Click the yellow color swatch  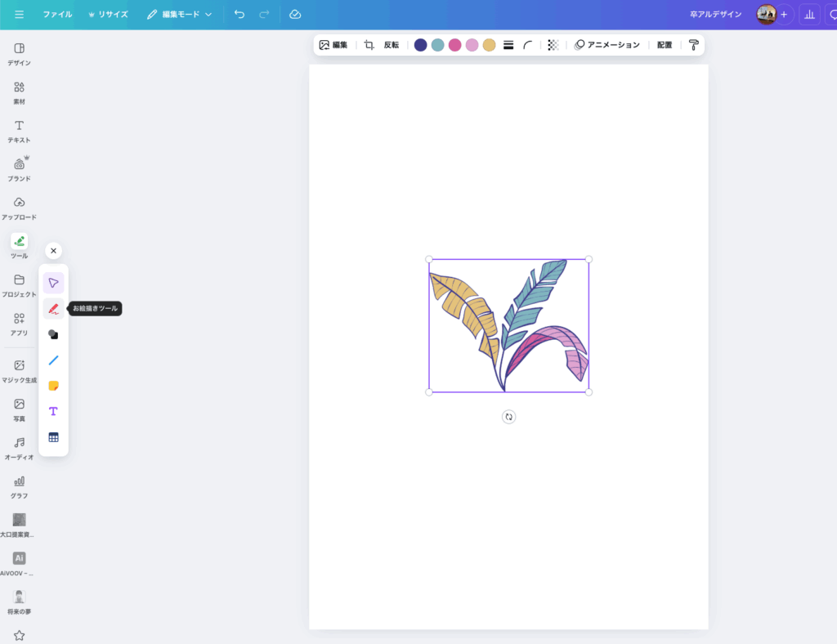tap(489, 45)
